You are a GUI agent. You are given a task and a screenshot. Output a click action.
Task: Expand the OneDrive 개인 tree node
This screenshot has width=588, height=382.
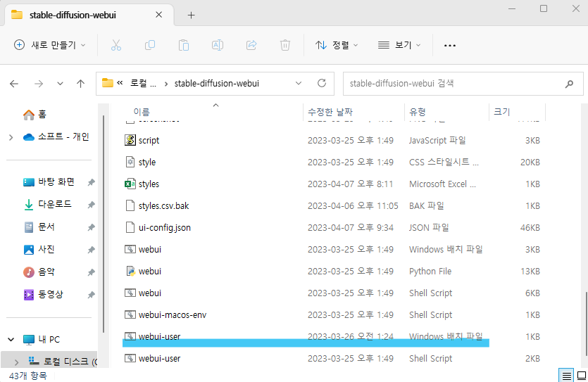coord(11,137)
